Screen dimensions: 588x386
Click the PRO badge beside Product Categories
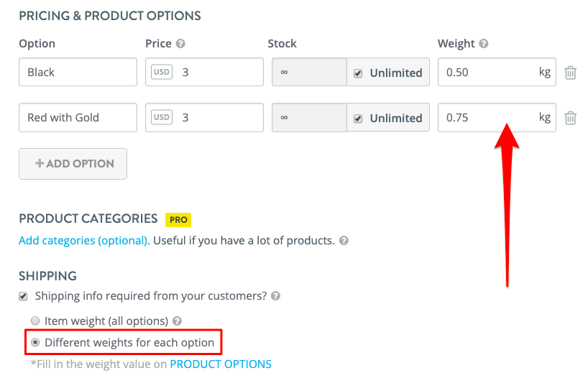(178, 220)
